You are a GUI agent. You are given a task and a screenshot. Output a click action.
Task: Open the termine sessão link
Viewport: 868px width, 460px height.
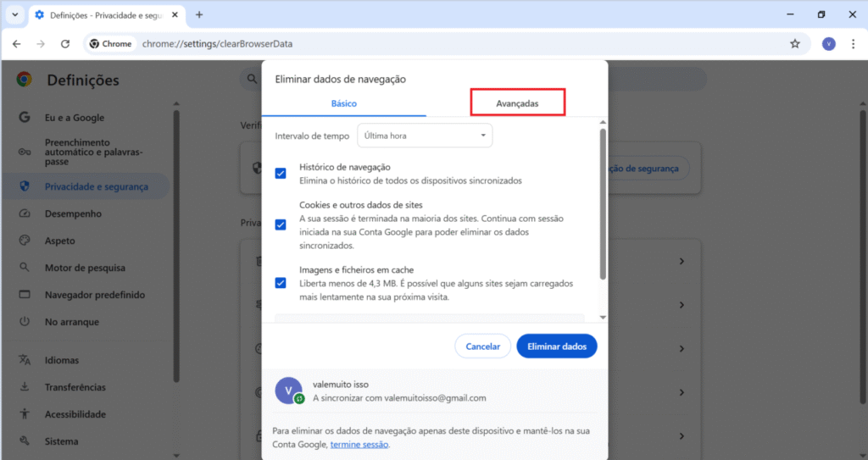tap(359, 444)
